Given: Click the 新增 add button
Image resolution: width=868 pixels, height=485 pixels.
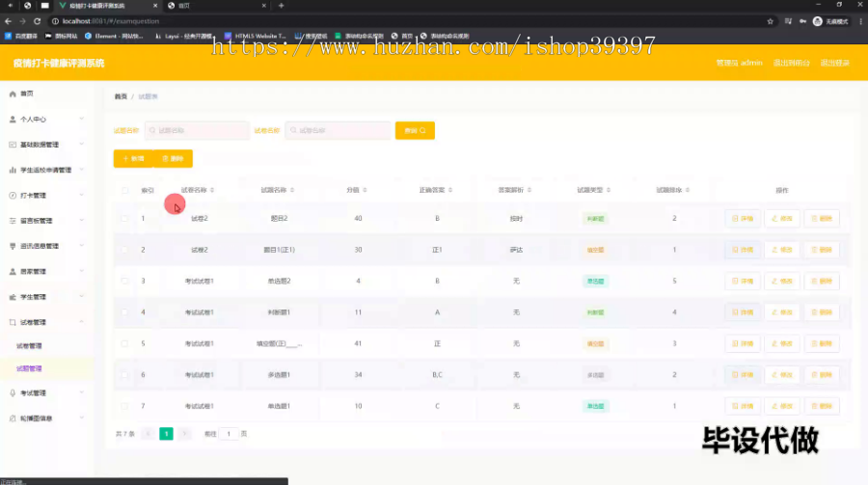Looking at the screenshot, I should [133, 158].
